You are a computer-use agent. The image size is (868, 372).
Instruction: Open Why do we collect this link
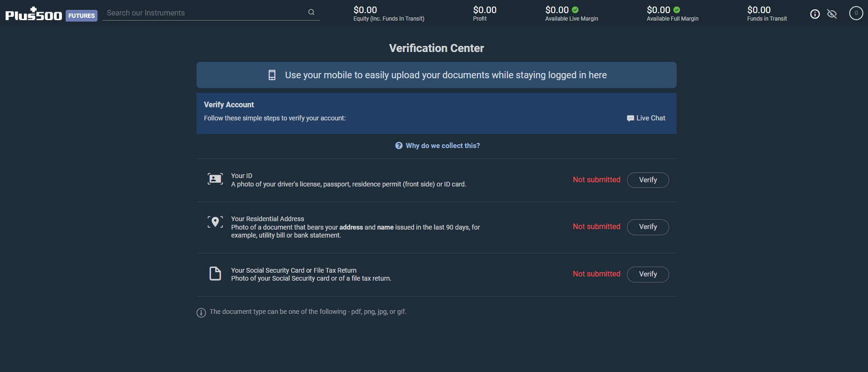click(x=443, y=146)
